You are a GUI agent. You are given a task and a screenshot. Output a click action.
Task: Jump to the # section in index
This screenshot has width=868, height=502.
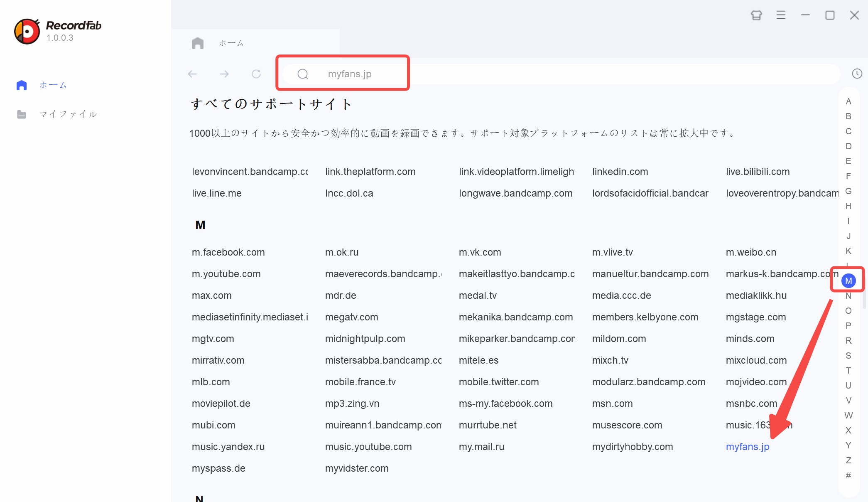[x=848, y=475]
